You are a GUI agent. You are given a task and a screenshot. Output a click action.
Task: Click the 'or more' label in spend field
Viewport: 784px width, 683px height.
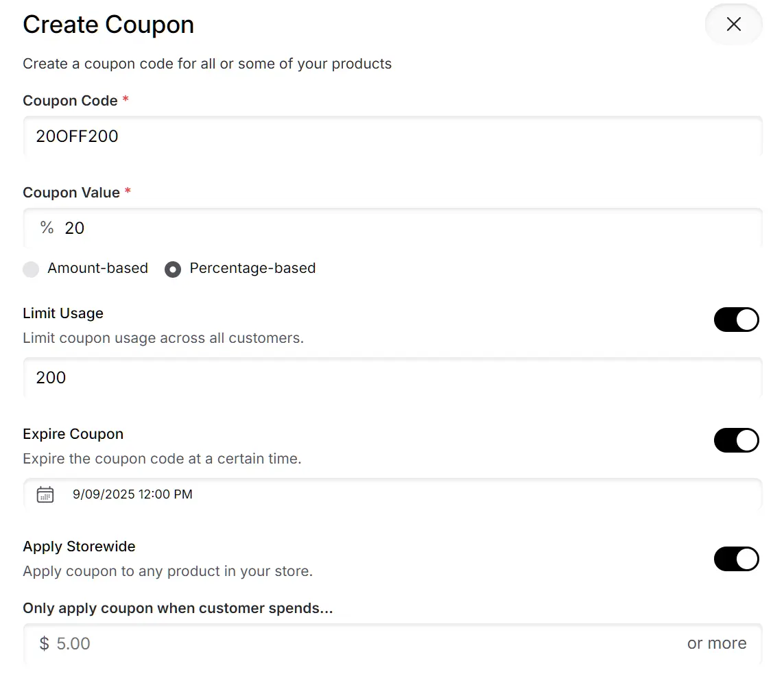[x=717, y=643]
